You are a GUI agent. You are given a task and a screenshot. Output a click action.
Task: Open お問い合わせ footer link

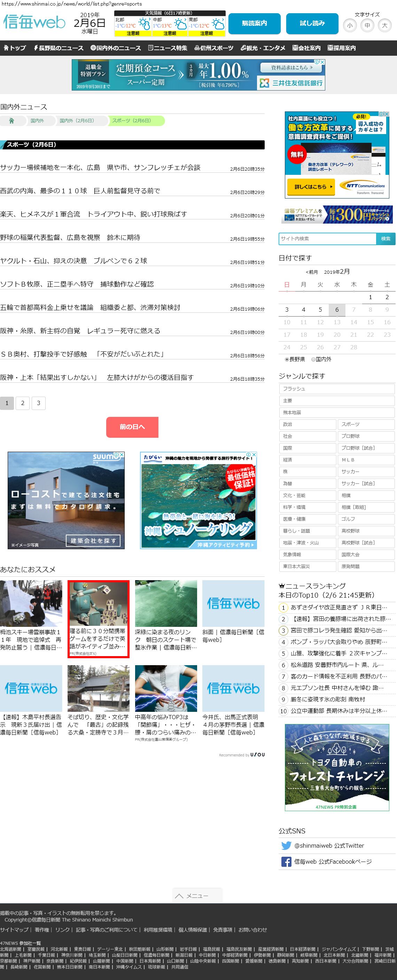253,930
